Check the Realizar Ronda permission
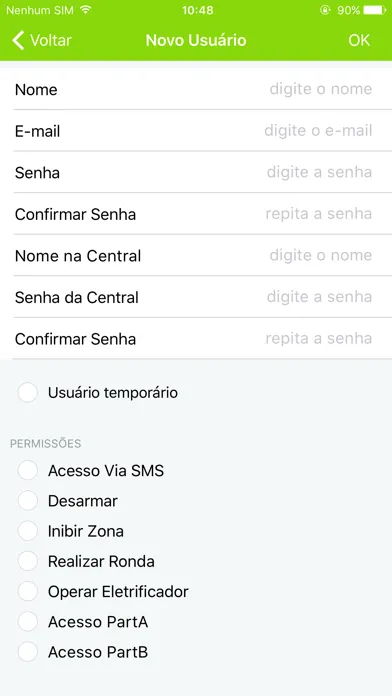This screenshot has height=696, width=392. [28, 562]
